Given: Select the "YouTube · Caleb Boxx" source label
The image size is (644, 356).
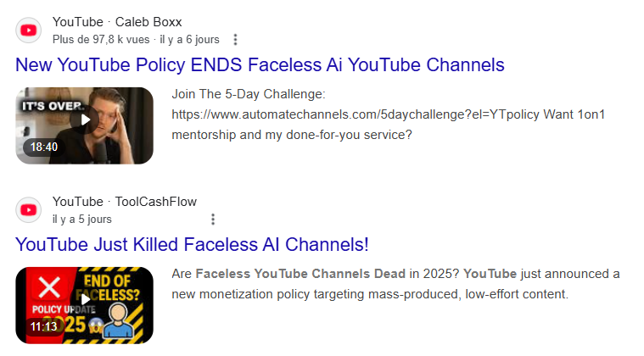Looking at the screenshot, I should point(117,22).
